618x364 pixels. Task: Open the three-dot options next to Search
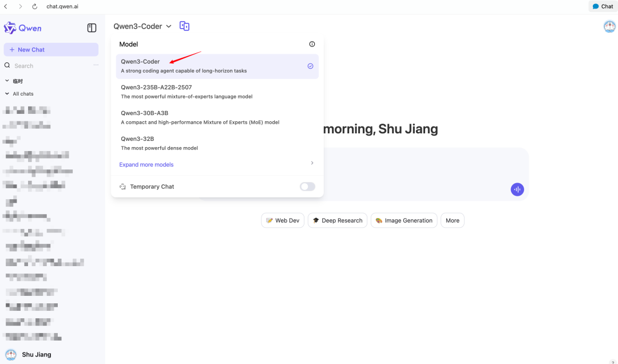96,65
